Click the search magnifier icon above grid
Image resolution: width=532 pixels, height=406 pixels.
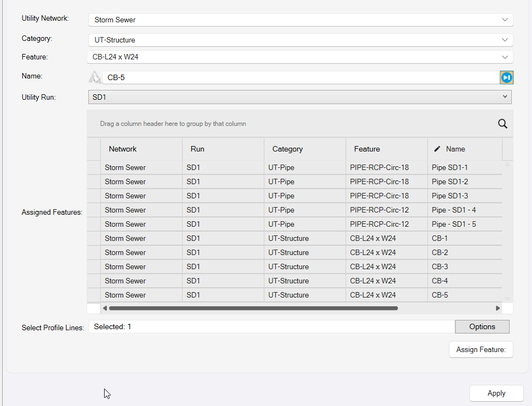pyautogui.click(x=503, y=124)
